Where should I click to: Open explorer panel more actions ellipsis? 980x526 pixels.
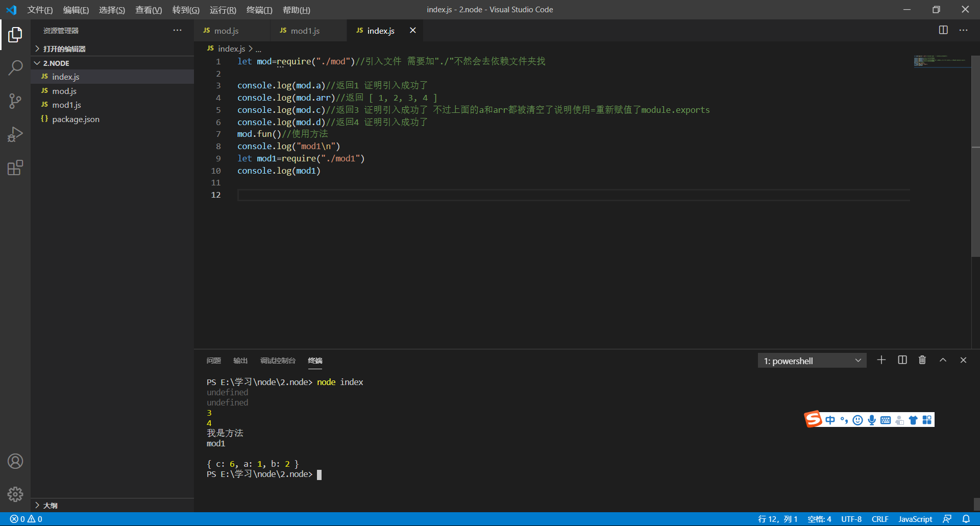click(x=177, y=30)
